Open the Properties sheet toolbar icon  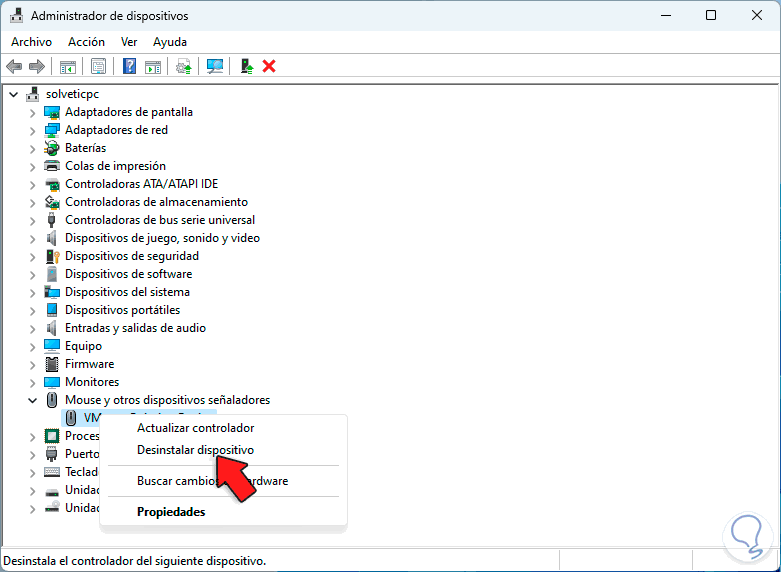tap(98, 66)
